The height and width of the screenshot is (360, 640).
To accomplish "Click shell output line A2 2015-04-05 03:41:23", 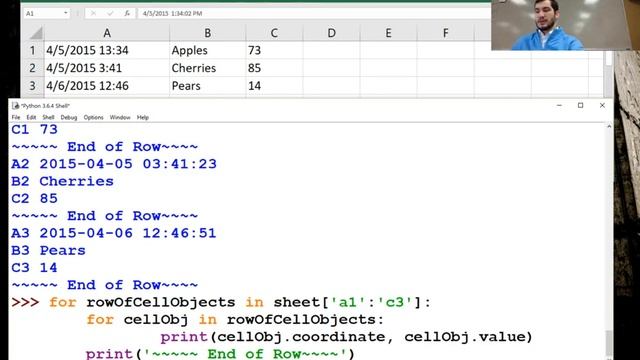I will [x=114, y=164].
